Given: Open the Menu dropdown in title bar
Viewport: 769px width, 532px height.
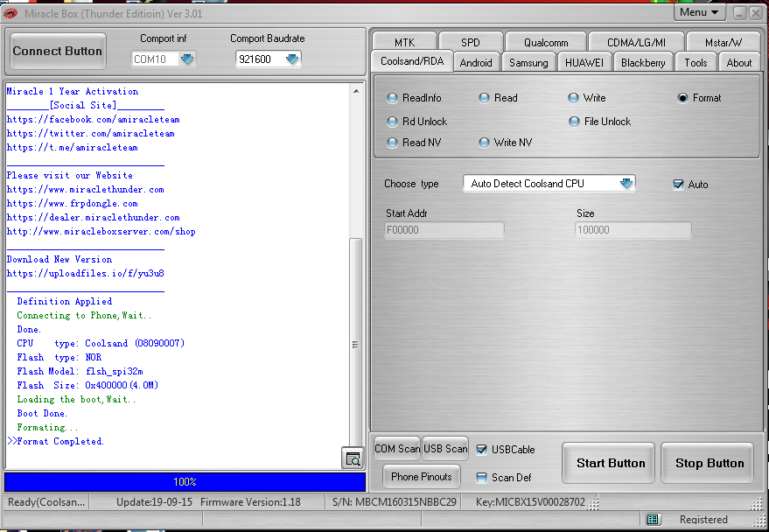Looking at the screenshot, I should coord(699,12).
